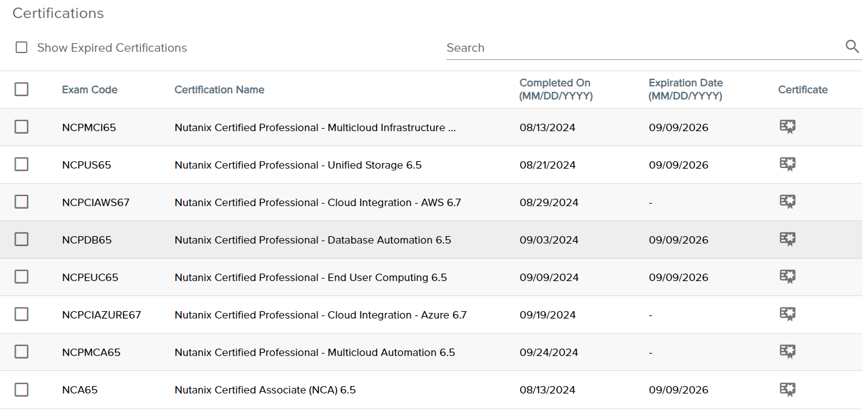Select Multicloud Automation 6.5 certification name
This screenshot has width=868, height=416.
click(315, 352)
